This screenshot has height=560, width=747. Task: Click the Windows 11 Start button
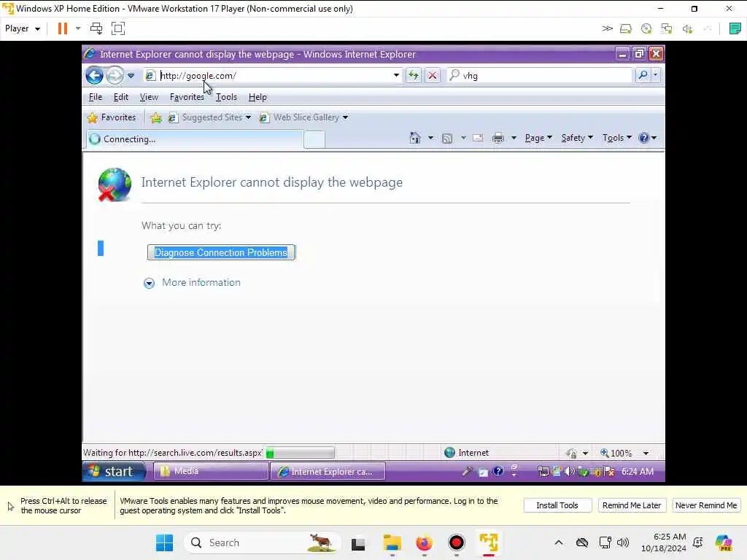click(x=165, y=542)
